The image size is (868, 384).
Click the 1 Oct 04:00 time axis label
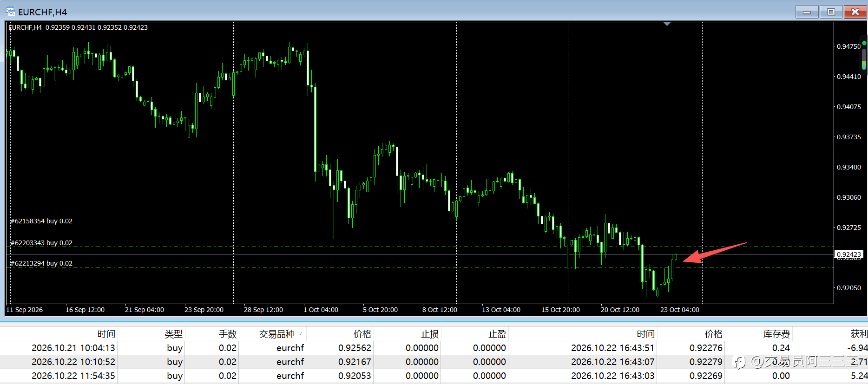pyautogui.click(x=321, y=310)
